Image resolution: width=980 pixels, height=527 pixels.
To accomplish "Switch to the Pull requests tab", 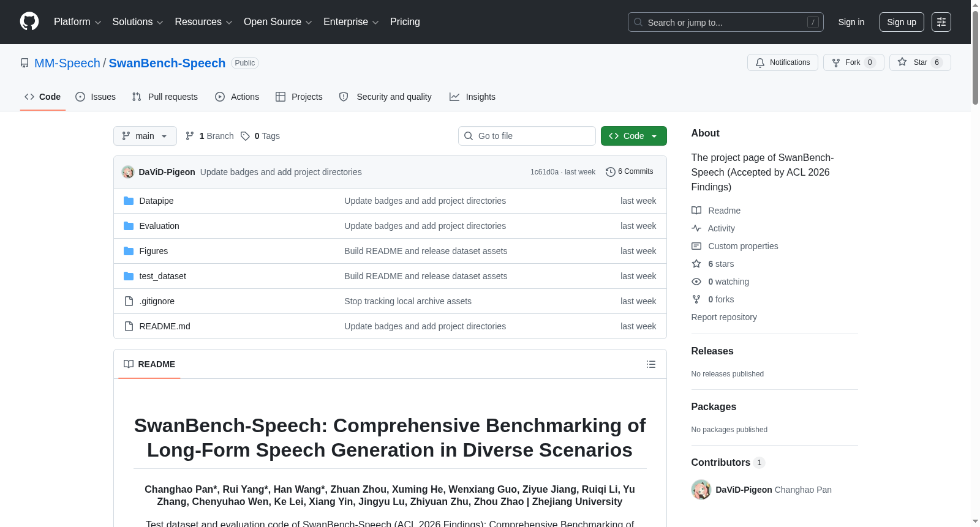I will click(x=165, y=97).
